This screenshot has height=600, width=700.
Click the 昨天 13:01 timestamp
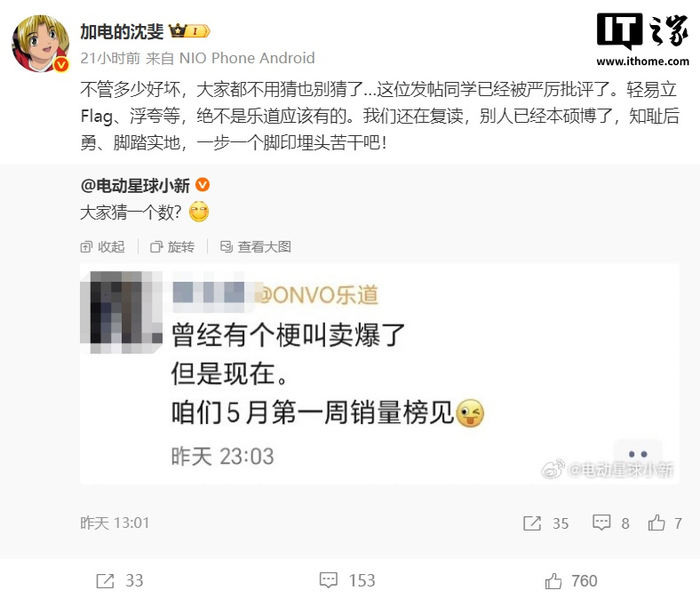[115, 523]
